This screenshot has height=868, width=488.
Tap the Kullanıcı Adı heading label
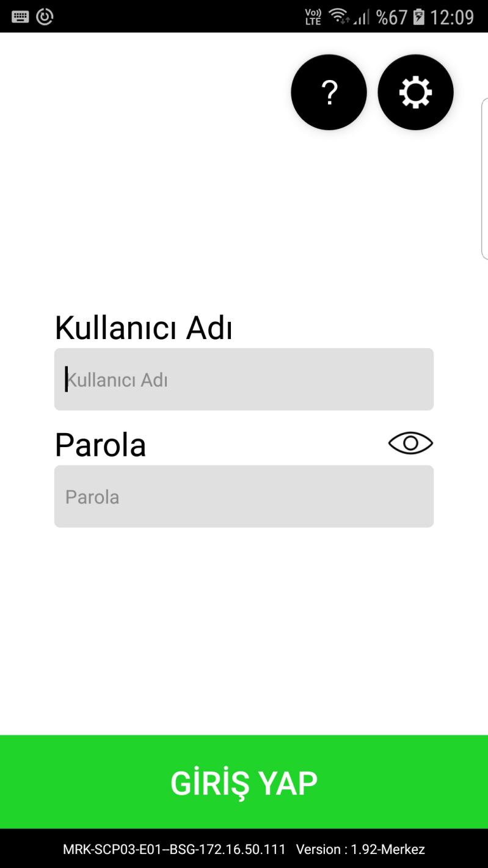click(x=144, y=328)
